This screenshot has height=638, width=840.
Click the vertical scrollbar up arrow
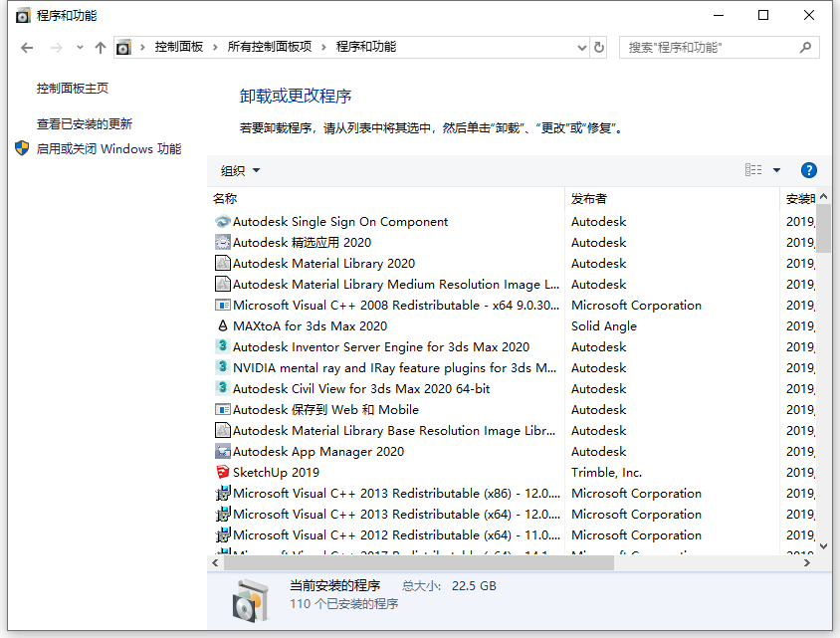pyautogui.click(x=823, y=197)
